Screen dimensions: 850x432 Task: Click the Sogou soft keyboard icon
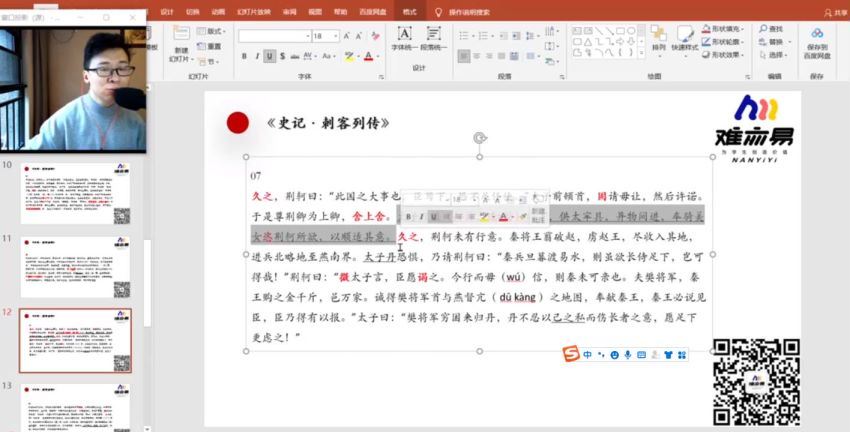coord(641,355)
